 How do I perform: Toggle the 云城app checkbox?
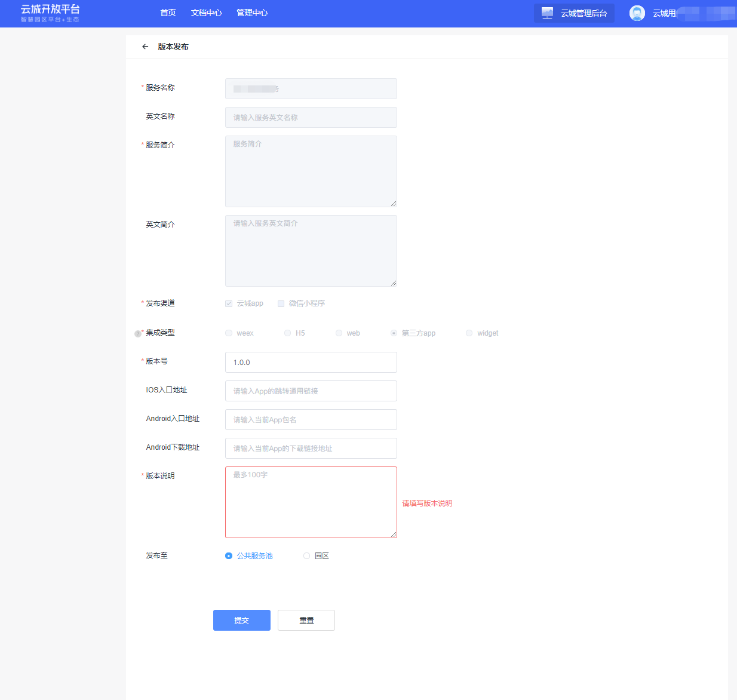229,303
